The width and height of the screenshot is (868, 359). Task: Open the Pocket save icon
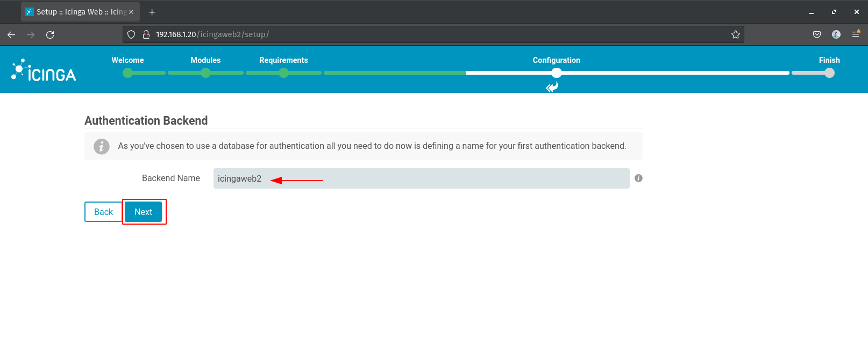[x=817, y=34]
